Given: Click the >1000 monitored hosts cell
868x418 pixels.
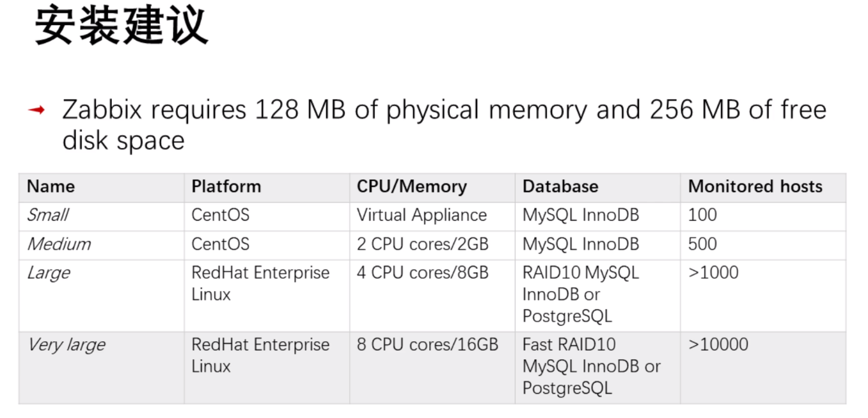Looking at the screenshot, I should coord(713,273).
